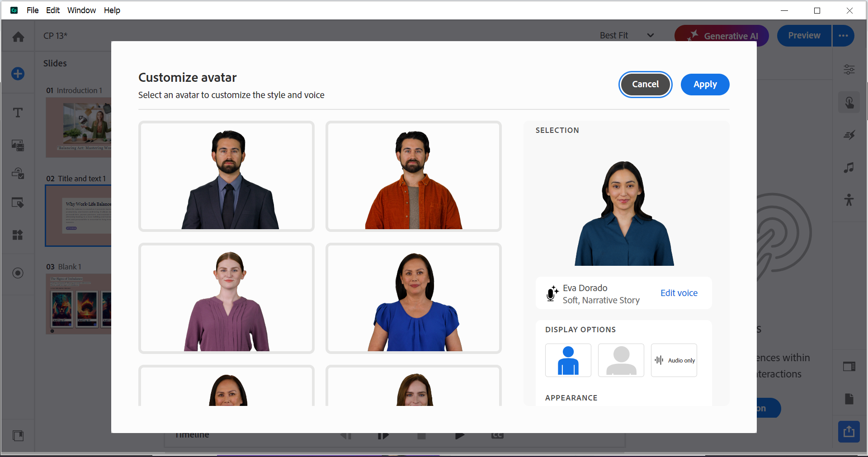Open the Audio panel from the right toolbar
Image resolution: width=868 pixels, height=457 pixels.
point(849,168)
